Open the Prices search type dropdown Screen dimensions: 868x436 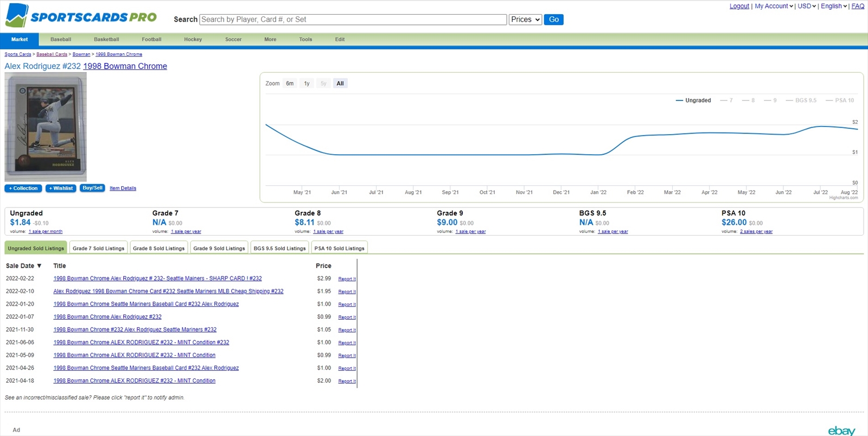click(525, 20)
